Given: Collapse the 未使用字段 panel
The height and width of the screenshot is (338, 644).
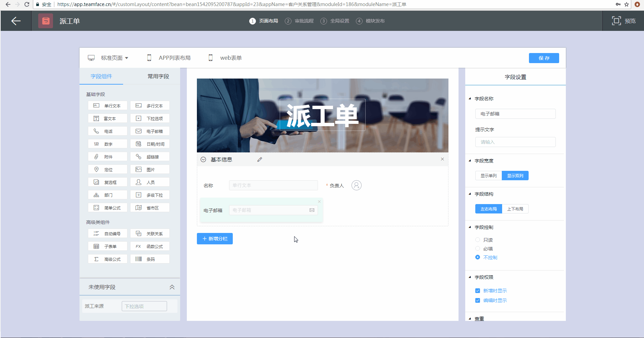Looking at the screenshot, I should (x=172, y=287).
